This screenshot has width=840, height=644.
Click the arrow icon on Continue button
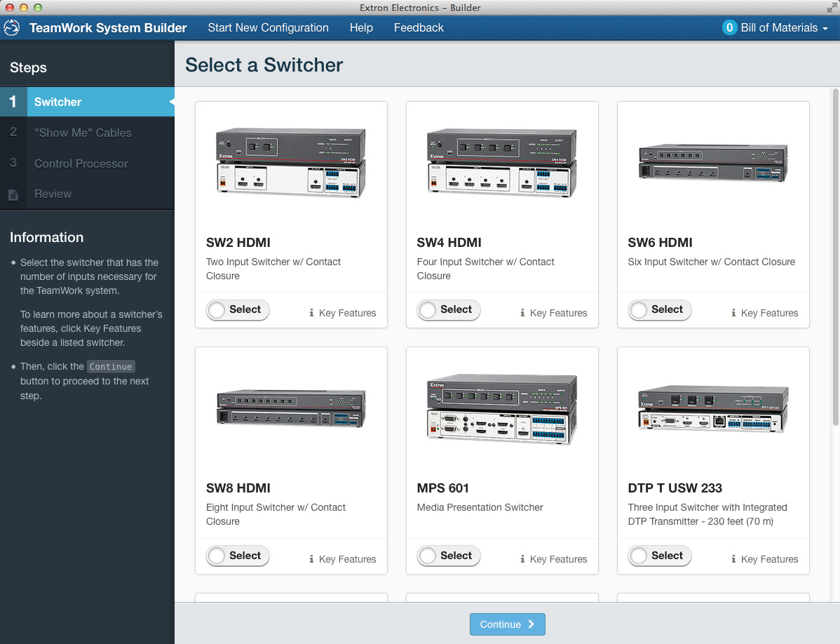531,624
